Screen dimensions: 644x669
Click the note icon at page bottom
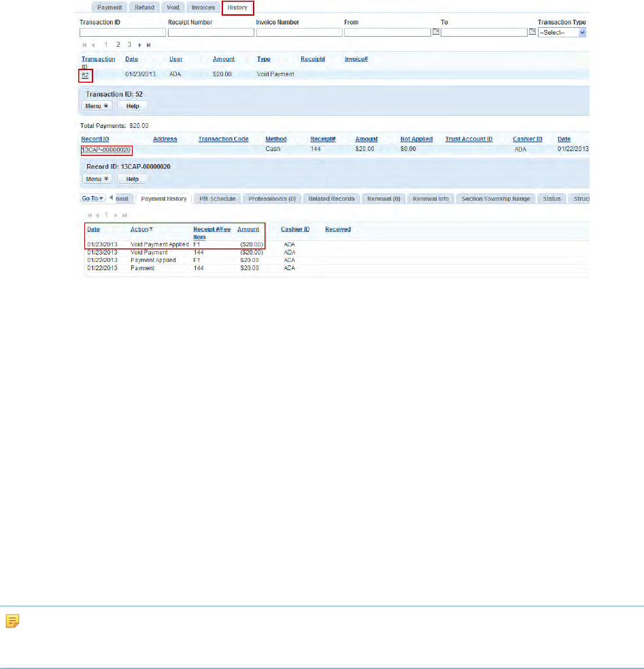coord(12,621)
